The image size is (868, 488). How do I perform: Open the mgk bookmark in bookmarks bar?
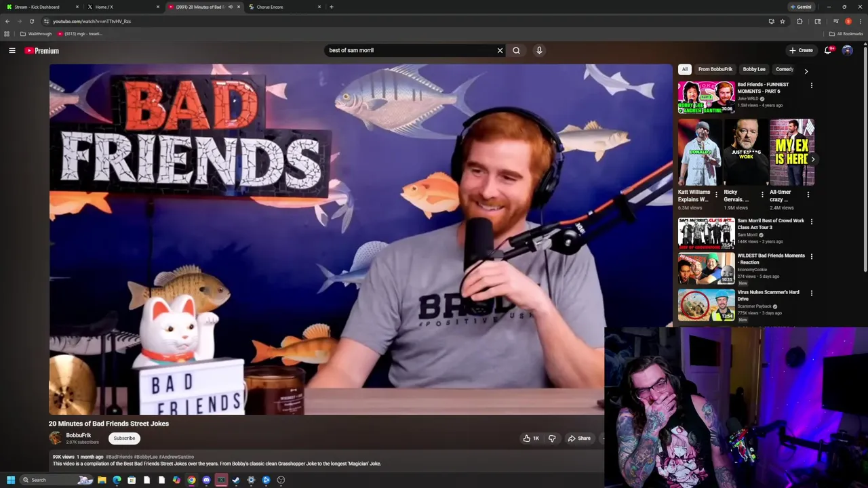point(80,34)
